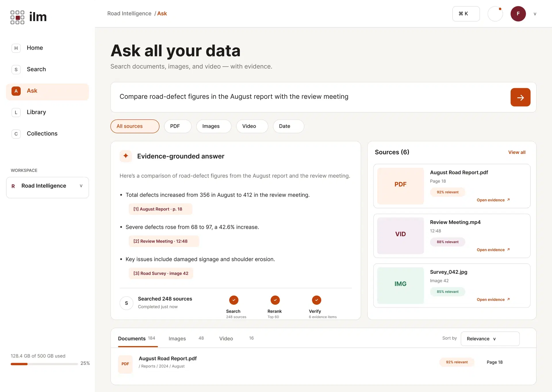Click the S shortcut icon beside Search
552x392 pixels.
pyautogui.click(x=16, y=69)
